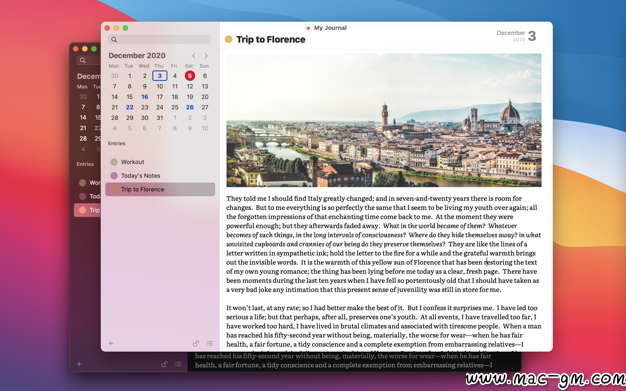
Task: Select day 13 in front calendar
Action: coord(205,86)
